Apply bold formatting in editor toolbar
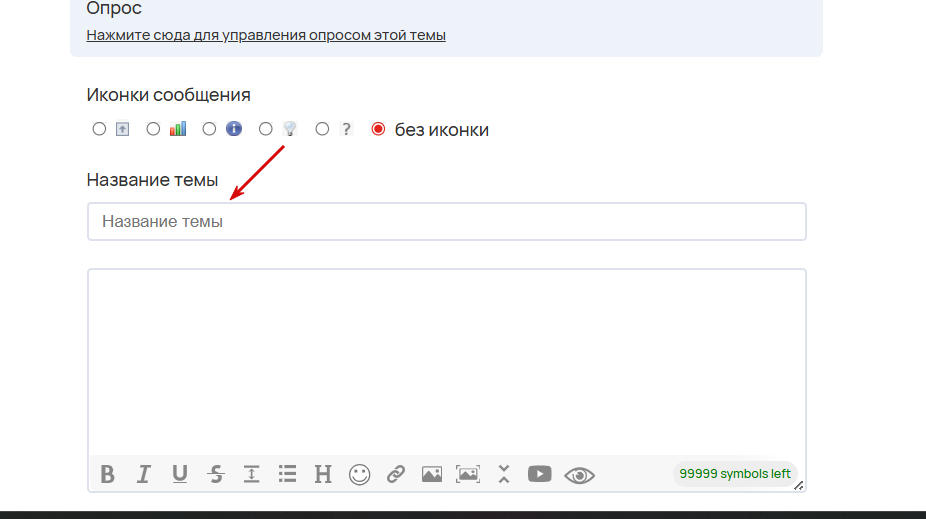Image resolution: width=926 pixels, height=519 pixels. [x=107, y=474]
